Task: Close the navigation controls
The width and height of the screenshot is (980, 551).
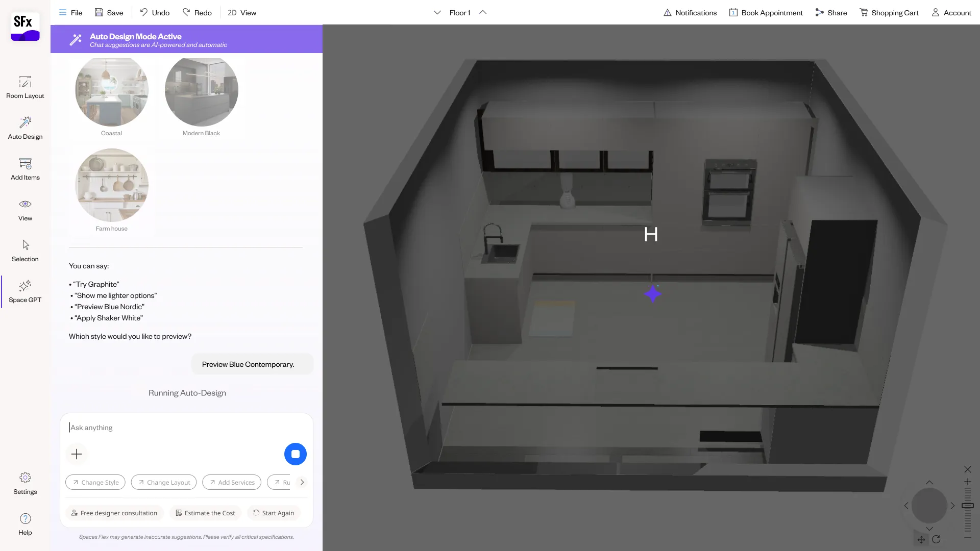Action: (x=968, y=469)
